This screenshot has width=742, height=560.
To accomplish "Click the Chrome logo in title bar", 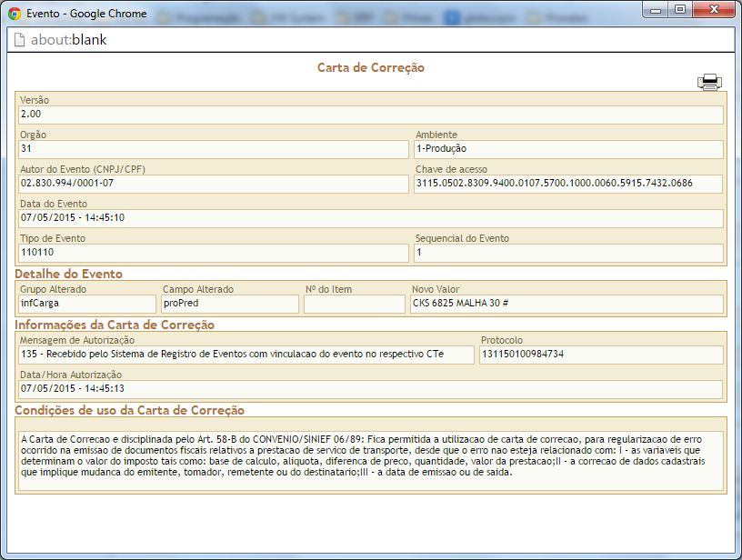I will 15,14.
